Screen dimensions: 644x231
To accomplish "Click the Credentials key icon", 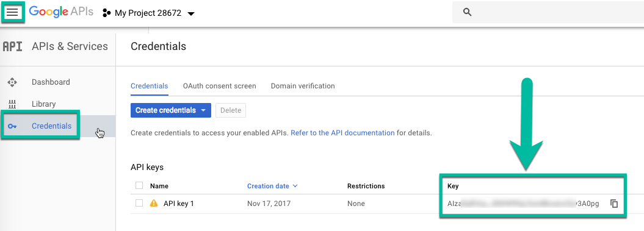I will [12, 126].
